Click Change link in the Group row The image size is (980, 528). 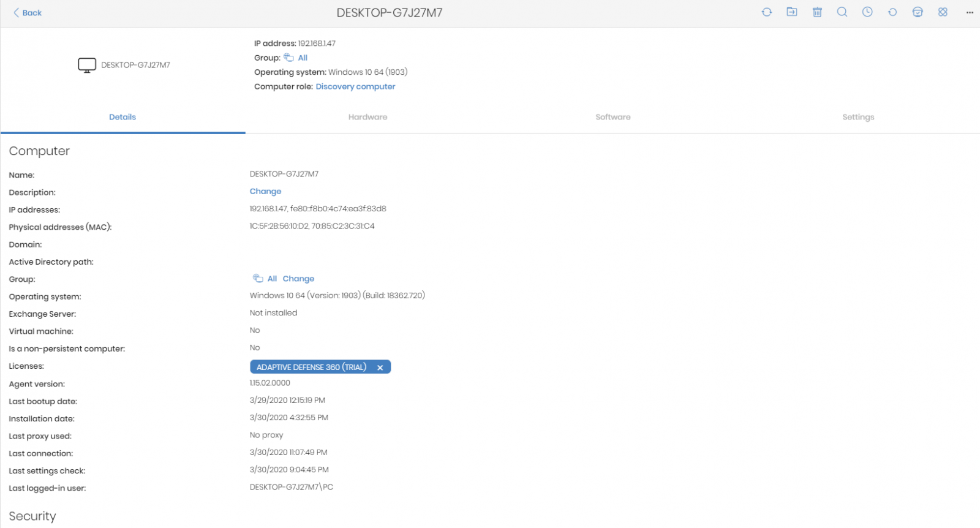[298, 279]
